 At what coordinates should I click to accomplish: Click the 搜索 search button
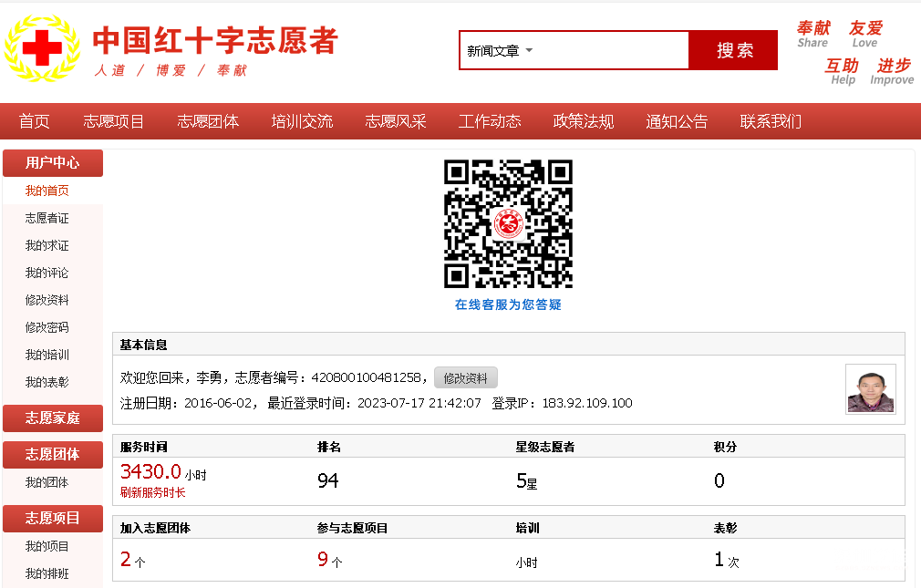pos(734,50)
